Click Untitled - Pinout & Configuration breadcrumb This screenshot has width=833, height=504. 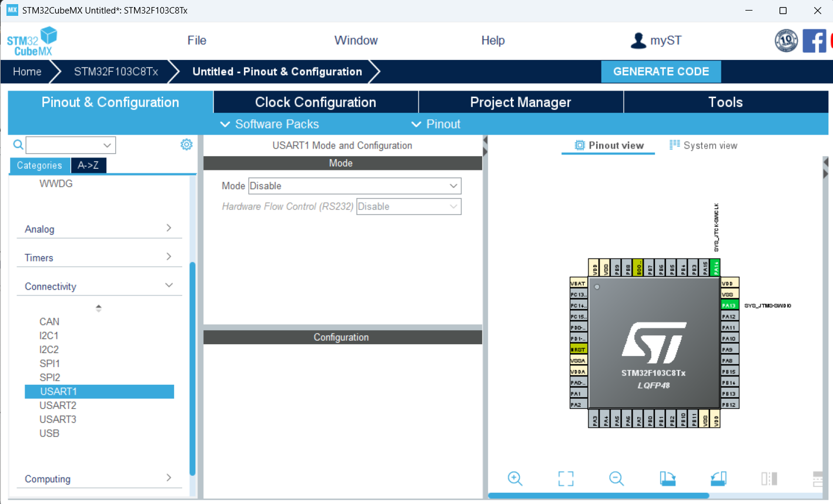(x=277, y=72)
